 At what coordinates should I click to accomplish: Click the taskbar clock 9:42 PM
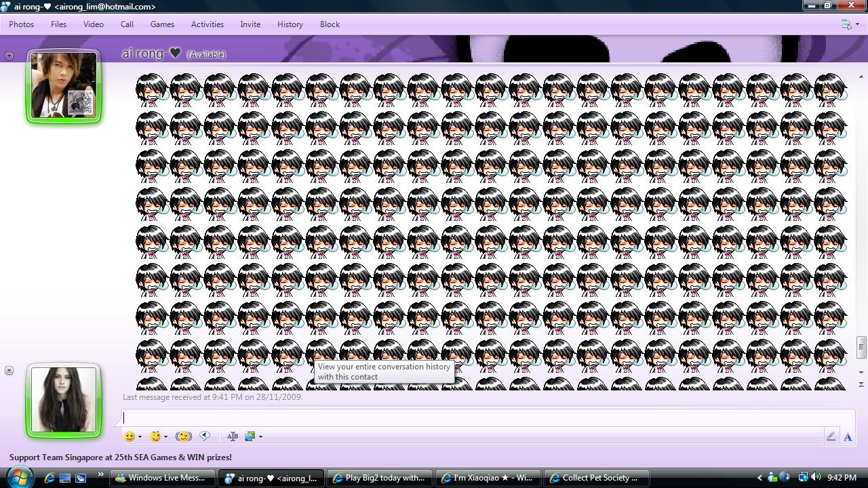click(842, 478)
